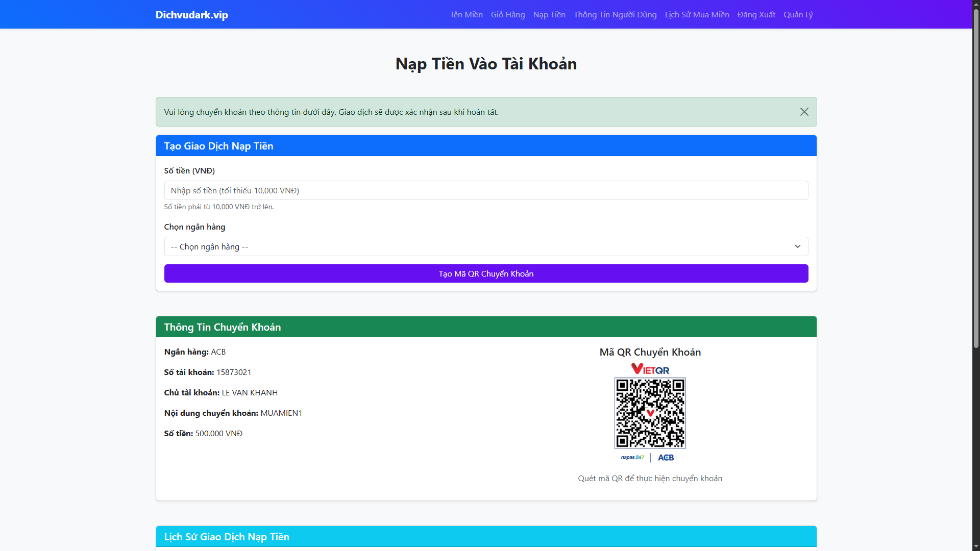Open Thông Tin Người Dùng page
This screenshot has height=551, width=980.
point(615,15)
